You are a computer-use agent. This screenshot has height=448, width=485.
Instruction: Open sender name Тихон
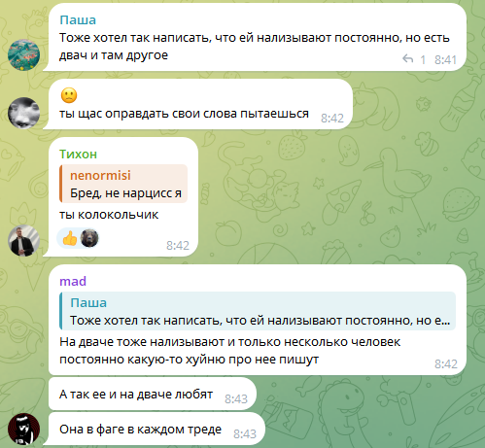(x=78, y=155)
